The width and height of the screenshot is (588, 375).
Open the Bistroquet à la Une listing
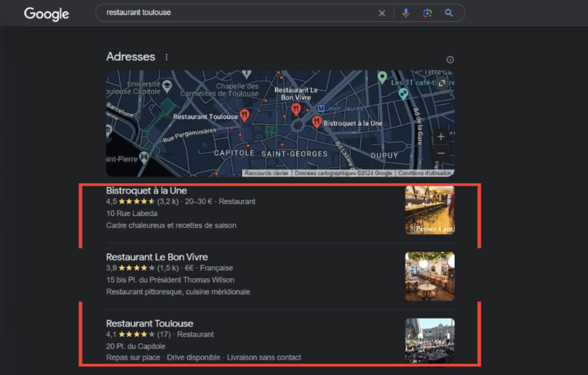pos(146,191)
